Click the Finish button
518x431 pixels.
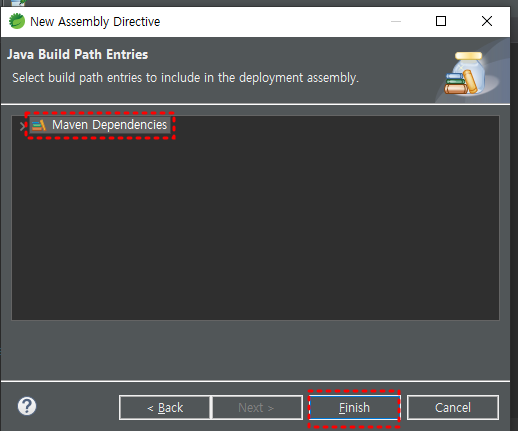354,408
